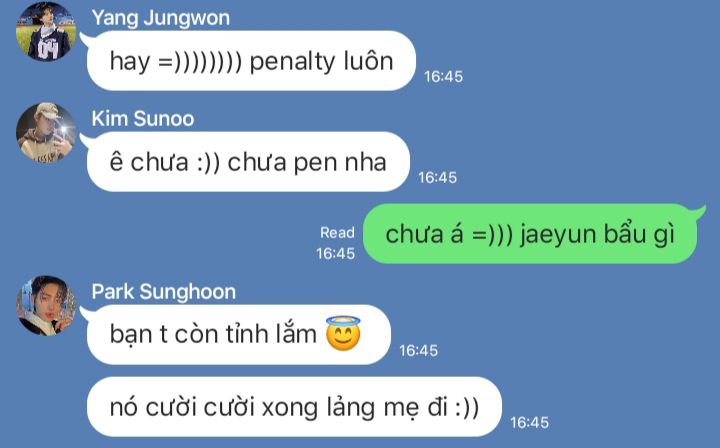This screenshot has height=448, width=720.
Task: Select the message "hay =)))))))) penalty luôn"
Action: point(251,61)
